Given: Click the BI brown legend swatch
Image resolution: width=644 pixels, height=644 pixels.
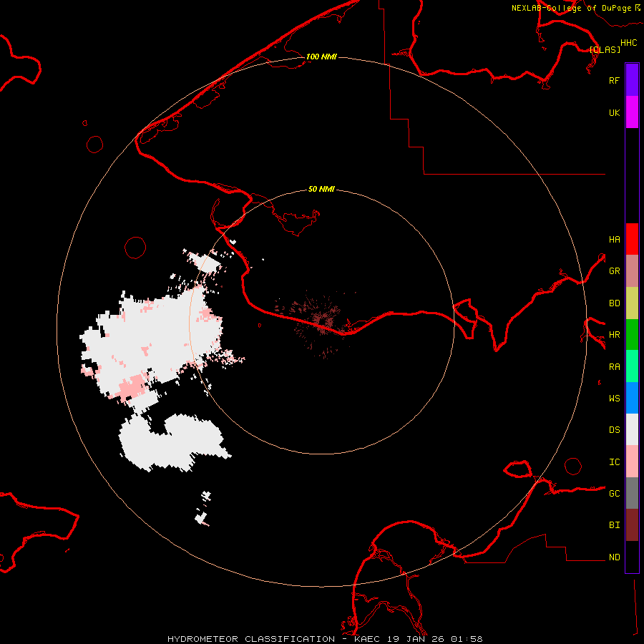Looking at the screenshot, I should [632, 525].
